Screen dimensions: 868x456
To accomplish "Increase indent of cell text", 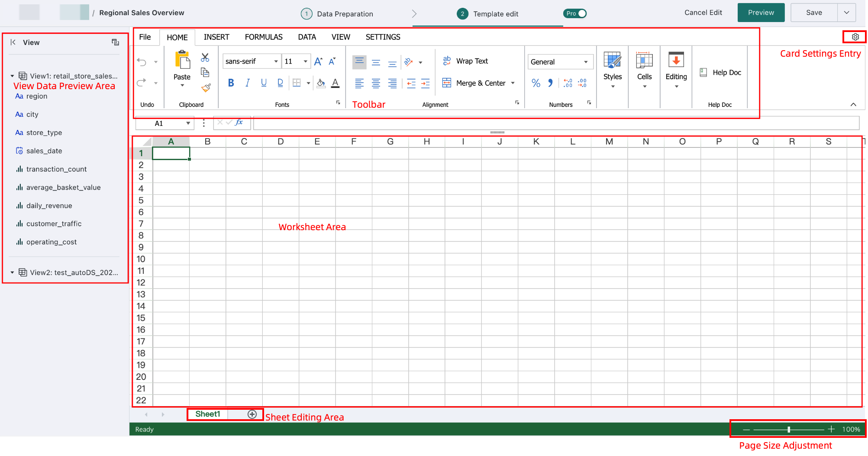I will [426, 83].
